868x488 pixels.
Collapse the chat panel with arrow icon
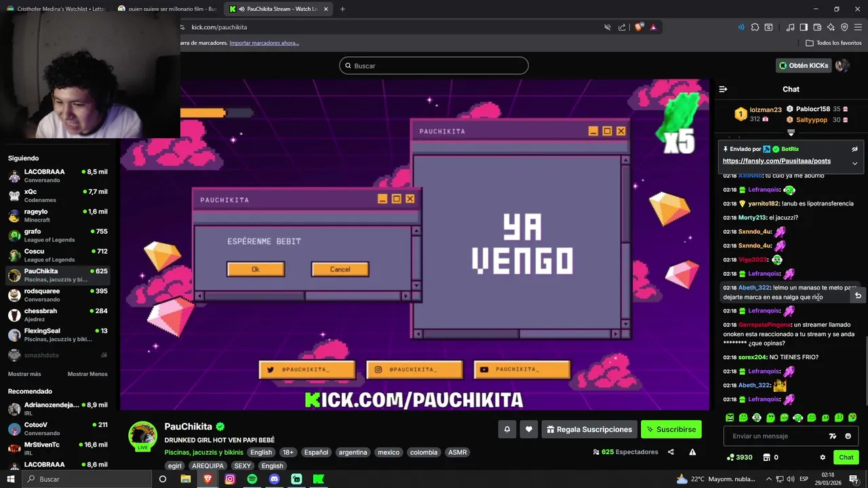723,89
